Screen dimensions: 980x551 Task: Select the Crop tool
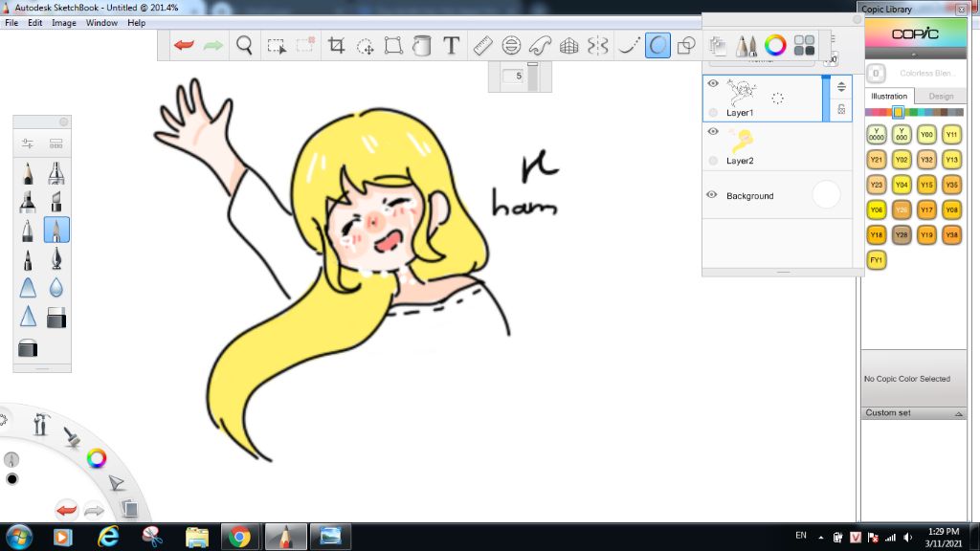(x=336, y=46)
